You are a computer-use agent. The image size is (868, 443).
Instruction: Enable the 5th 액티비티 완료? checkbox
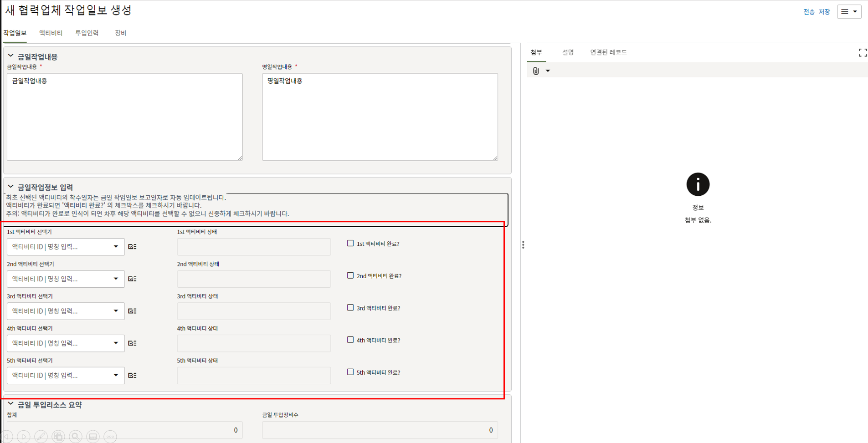(350, 372)
